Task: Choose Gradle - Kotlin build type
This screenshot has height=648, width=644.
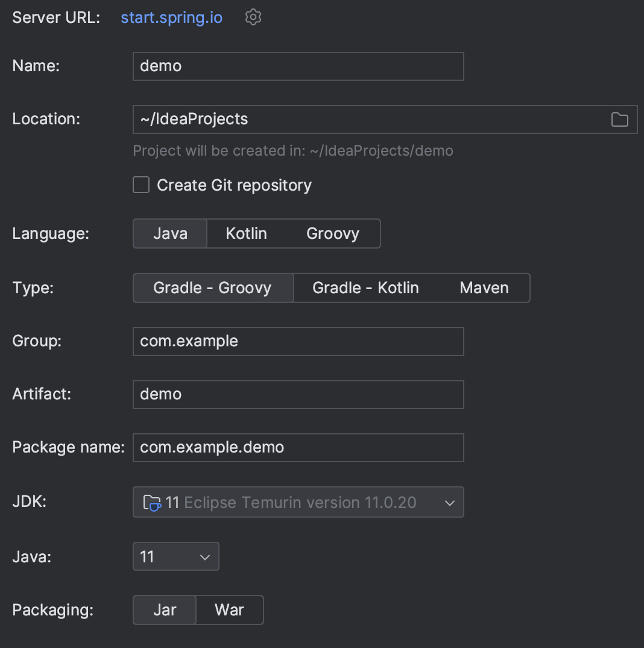Action: point(365,288)
